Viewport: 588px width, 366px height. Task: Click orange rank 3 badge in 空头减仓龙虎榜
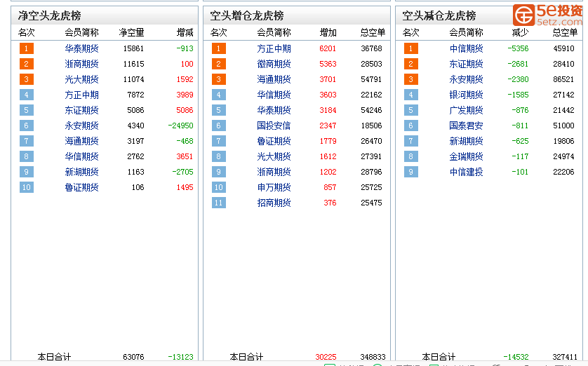click(410, 79)
